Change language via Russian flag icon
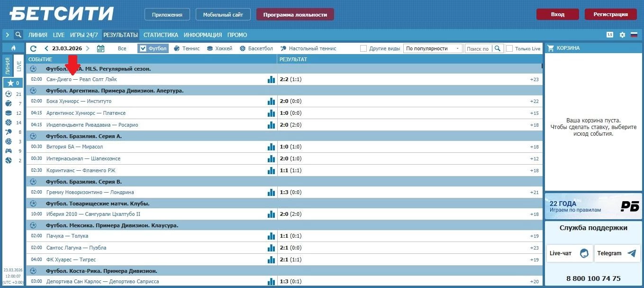This screenshot has height=288, width=644. point(634,35)
